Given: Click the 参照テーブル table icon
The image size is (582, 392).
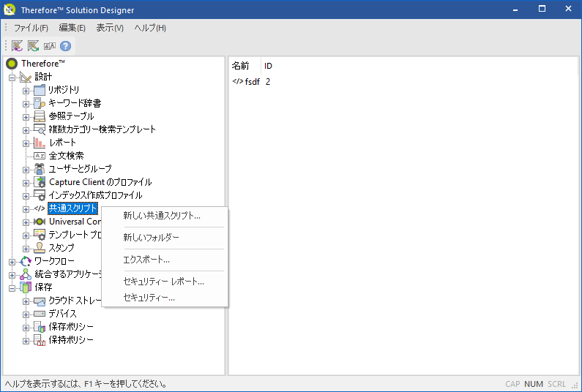Looking at the screenshot, I should (x=40, y=116).
